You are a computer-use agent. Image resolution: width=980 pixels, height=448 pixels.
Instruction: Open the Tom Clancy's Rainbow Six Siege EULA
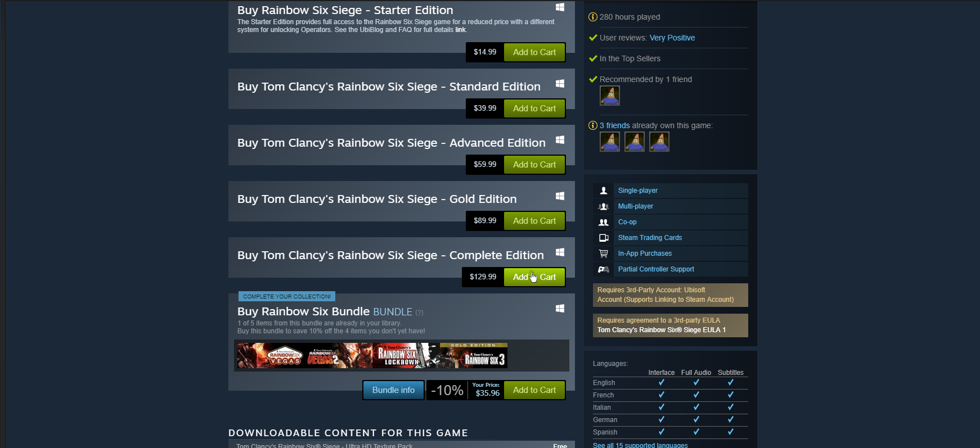click(x=662, y=330)
